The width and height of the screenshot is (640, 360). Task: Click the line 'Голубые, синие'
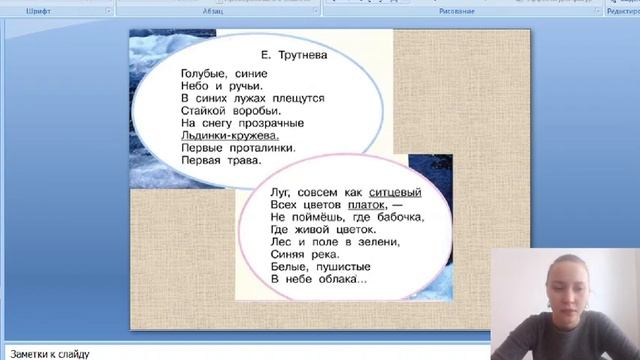pos(224,74)
